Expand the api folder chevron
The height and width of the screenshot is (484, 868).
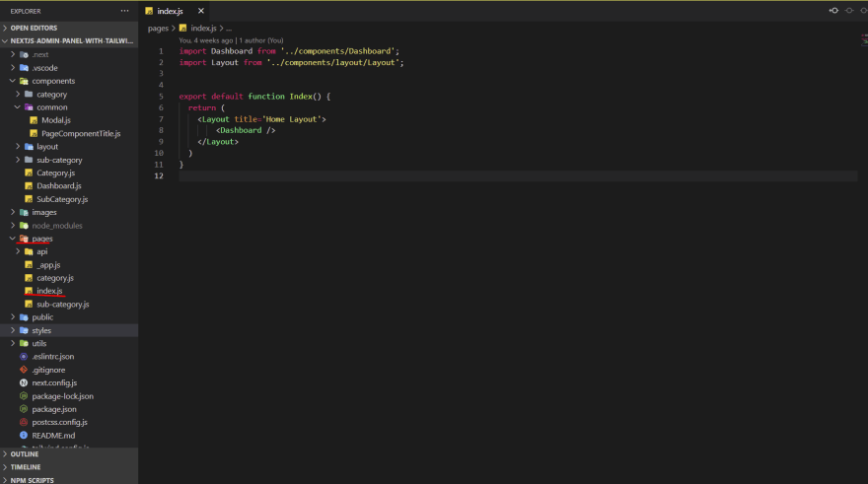click(18, 251)
